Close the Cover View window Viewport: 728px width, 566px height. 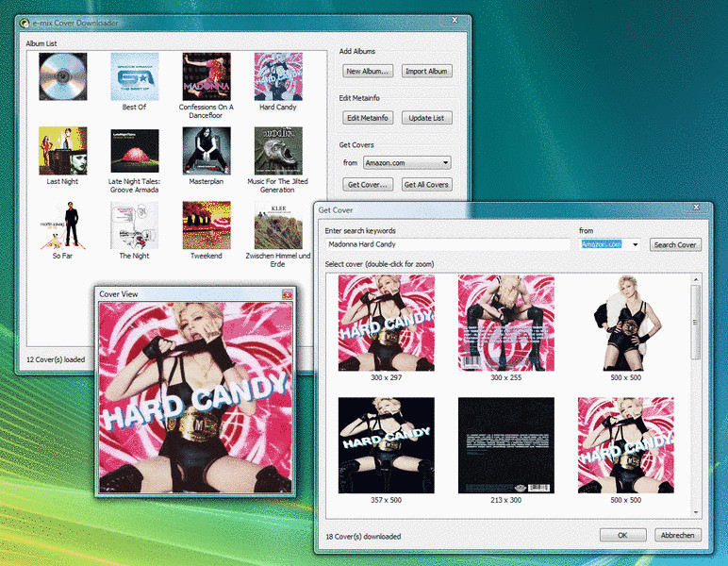(x=288, y=294)
